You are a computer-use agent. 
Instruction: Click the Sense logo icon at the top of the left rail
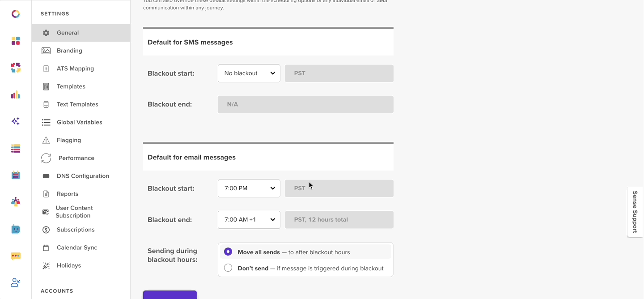pos(16,14)
